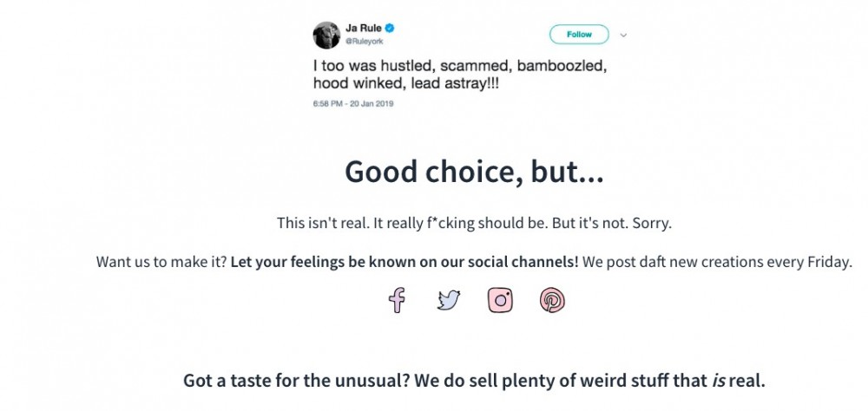Click bold "Let your feelings be known" text

[x=404, y=262]
